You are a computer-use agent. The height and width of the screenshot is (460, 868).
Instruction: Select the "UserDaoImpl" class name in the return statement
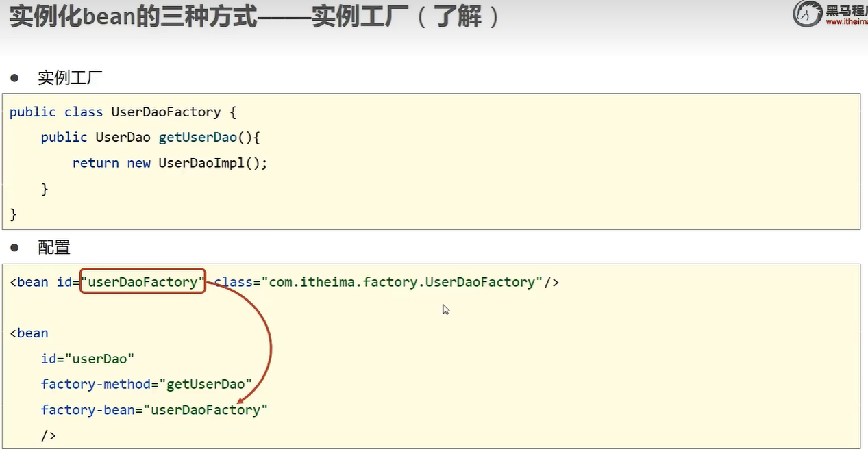[201, 163]
